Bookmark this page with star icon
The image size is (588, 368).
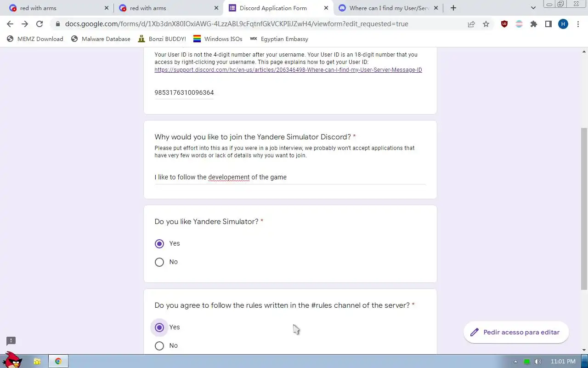(486, 24)
